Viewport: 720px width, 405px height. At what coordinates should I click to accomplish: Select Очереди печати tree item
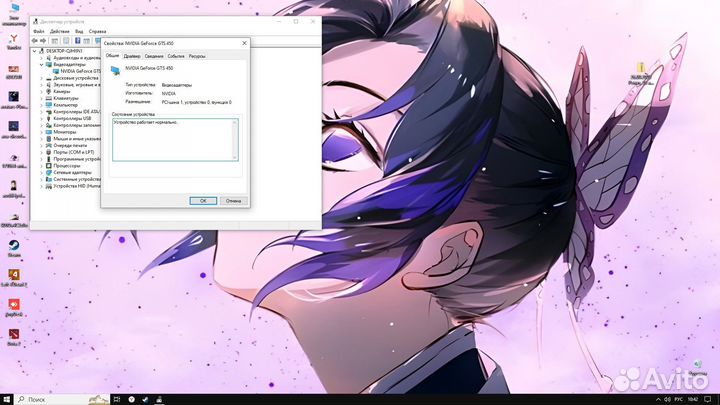pyautogui.click(x=70, y=145)
